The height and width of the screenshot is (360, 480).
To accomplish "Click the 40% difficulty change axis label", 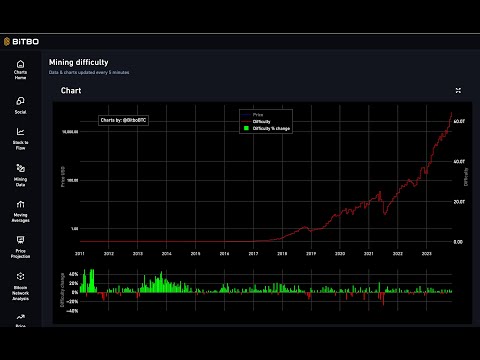I will pos(73,274).
